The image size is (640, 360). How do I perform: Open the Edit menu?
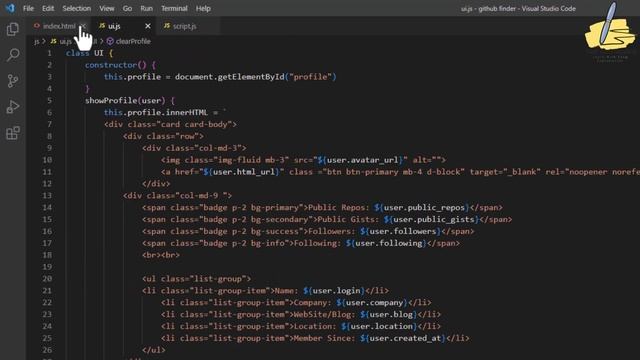click(48, 8)
